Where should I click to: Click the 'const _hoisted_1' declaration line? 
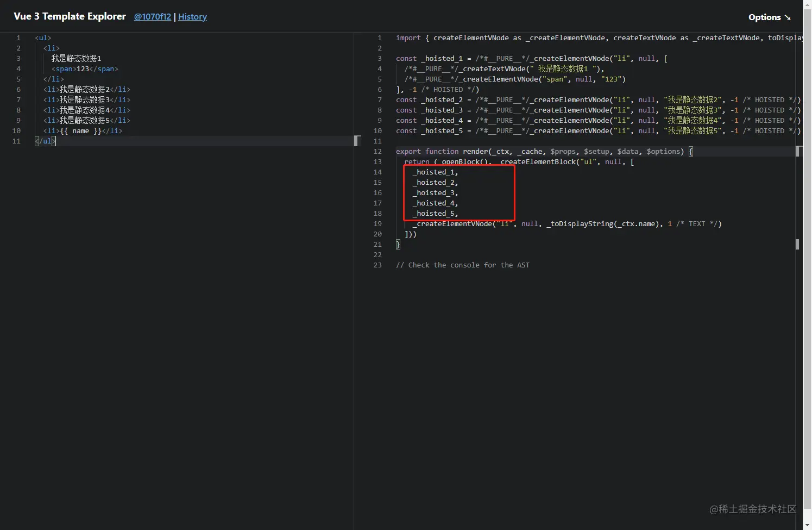click(x=532, y=59)
